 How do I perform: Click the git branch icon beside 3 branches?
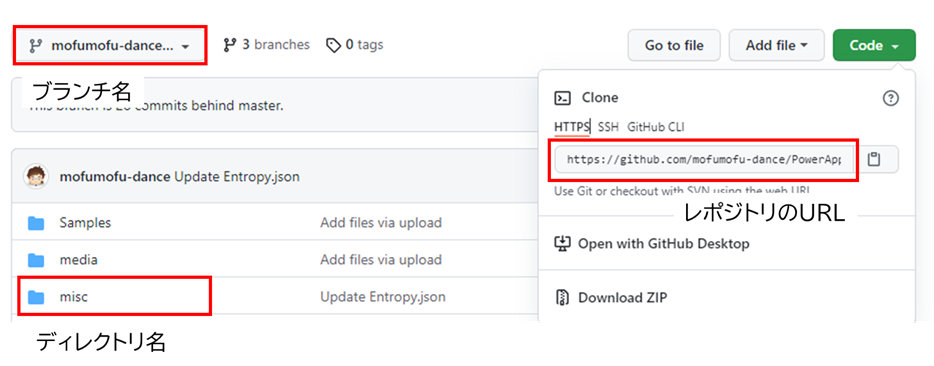click(x=230, y=45)
